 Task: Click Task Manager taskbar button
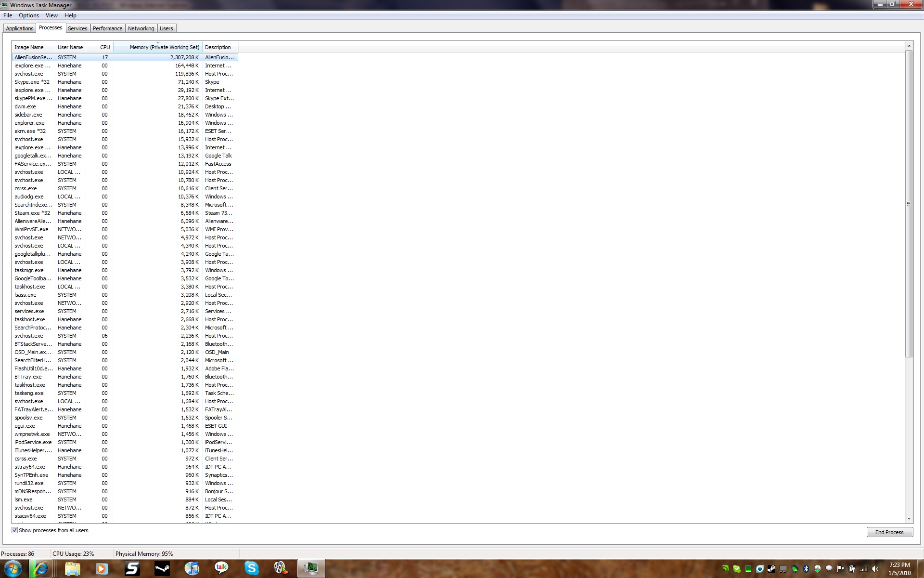click(x=311, y=568)
